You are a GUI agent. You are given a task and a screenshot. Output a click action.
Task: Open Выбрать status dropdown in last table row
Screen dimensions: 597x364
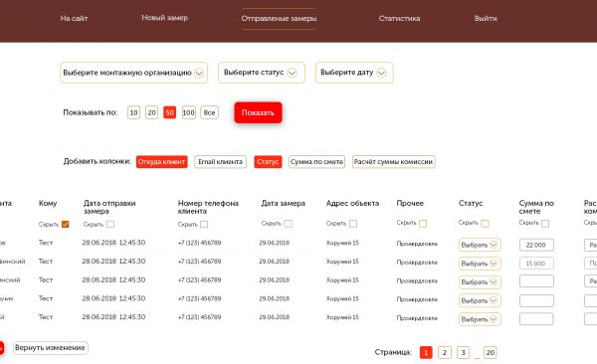pyautogui.click(x=480, y=319)
